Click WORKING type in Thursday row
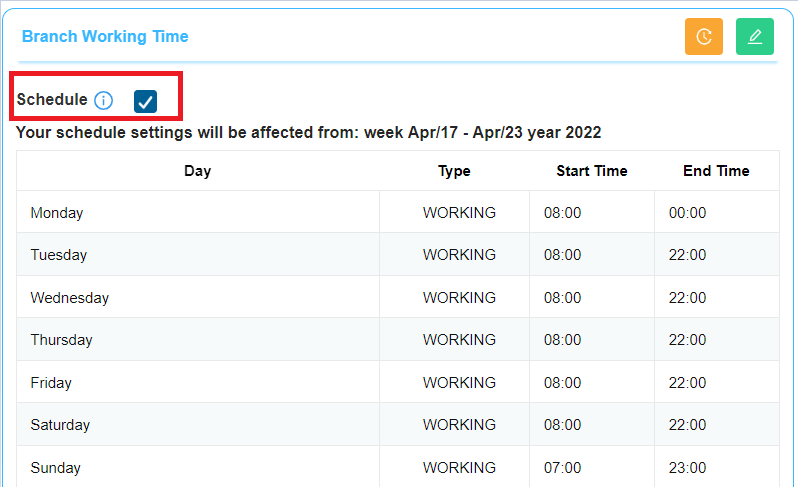The height and width of the screenshot is (487, 798). (x=459, y=339)
